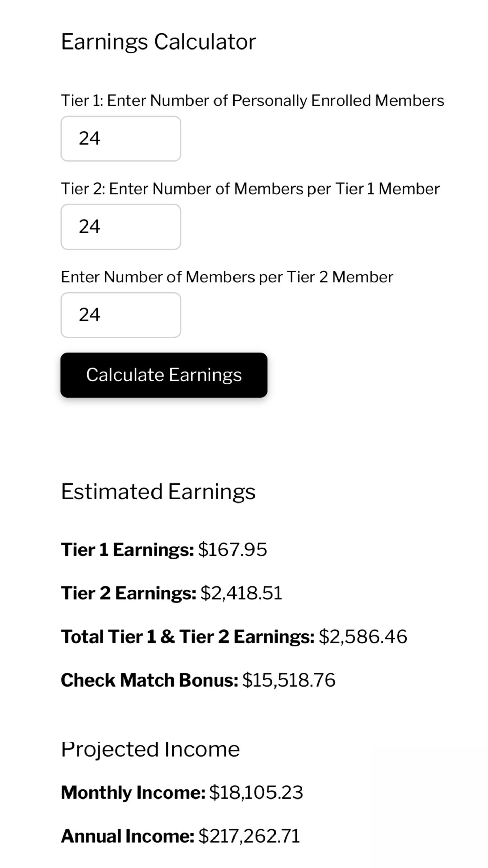This screenshot has height=868, width=488.
Task: Click the $217,262.71 annual income amount
Action: click(249, 836)
